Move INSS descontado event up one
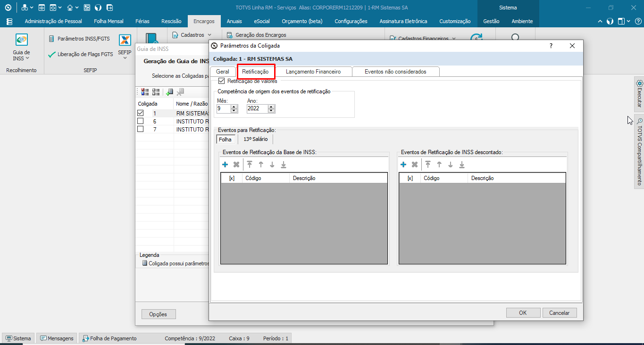This screenshot has width=644, height=345. click(x=439, y=164)
